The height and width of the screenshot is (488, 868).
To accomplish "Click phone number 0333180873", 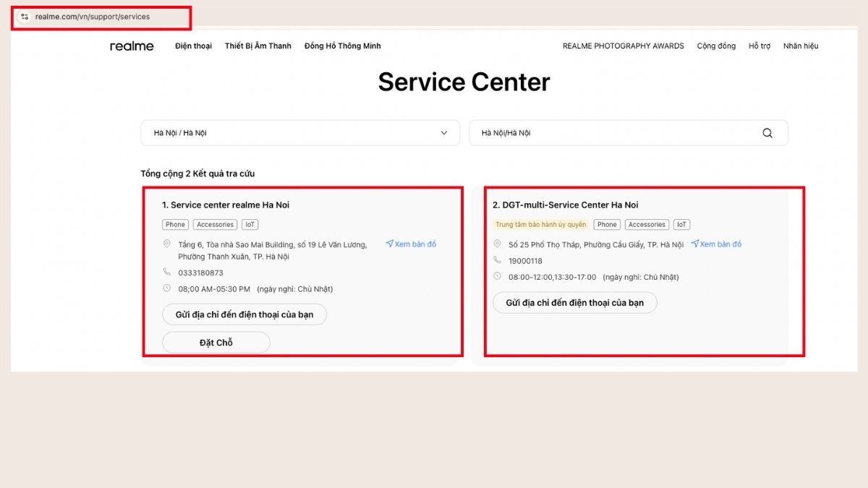I will [201, 273].
